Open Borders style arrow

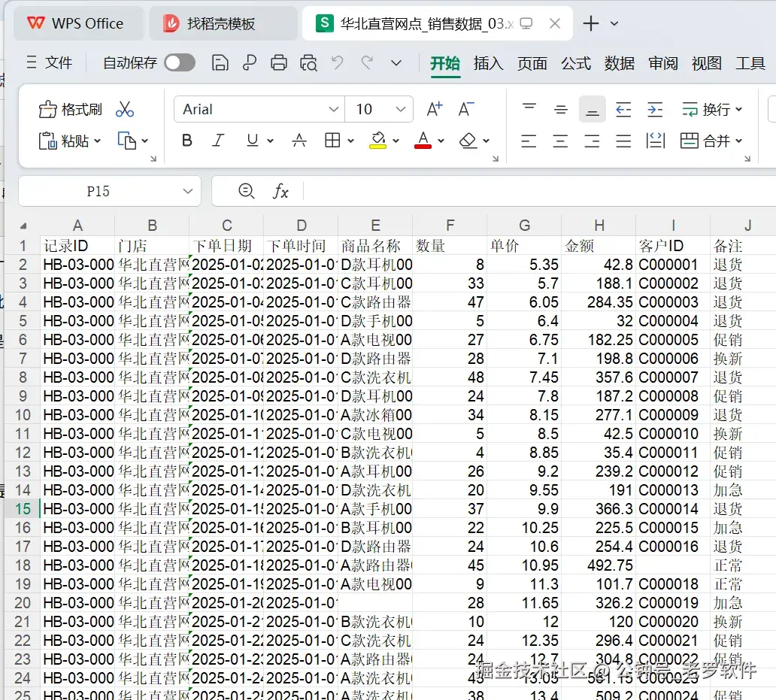[351, 141]
